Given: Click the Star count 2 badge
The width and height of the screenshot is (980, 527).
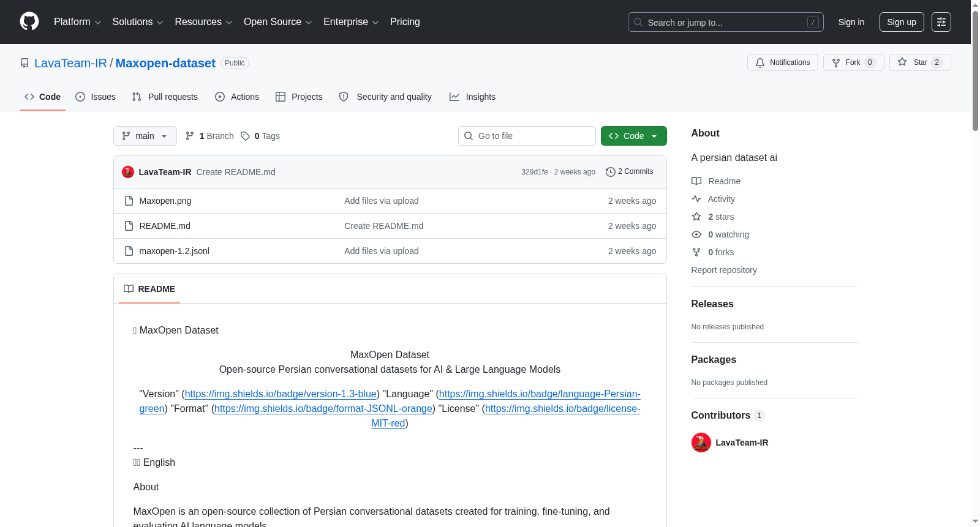Looking at the screenshot, I should point(937,62).
